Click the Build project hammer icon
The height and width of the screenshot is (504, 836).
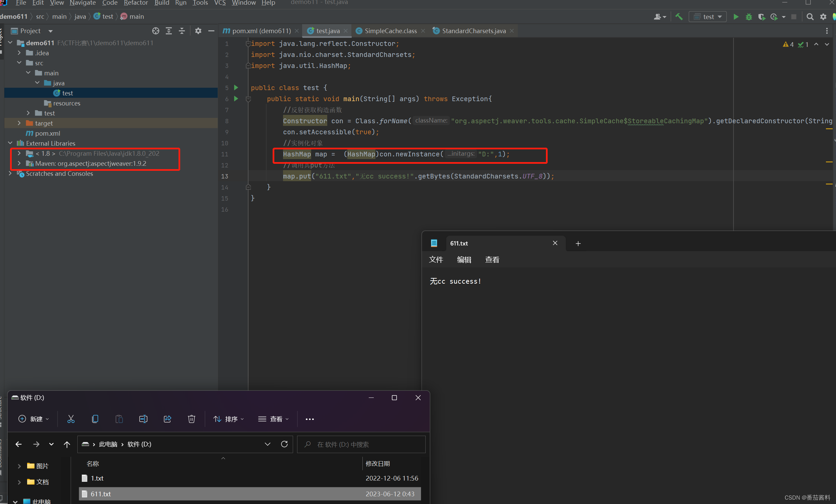click(x=679, y=17)
